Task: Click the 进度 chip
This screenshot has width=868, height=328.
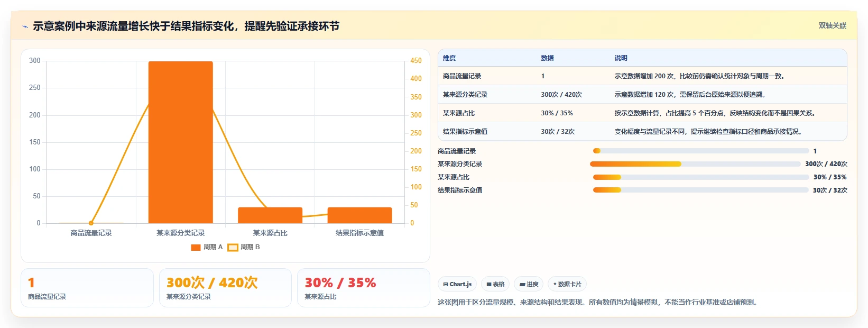Action: click(x=529, y=284)
